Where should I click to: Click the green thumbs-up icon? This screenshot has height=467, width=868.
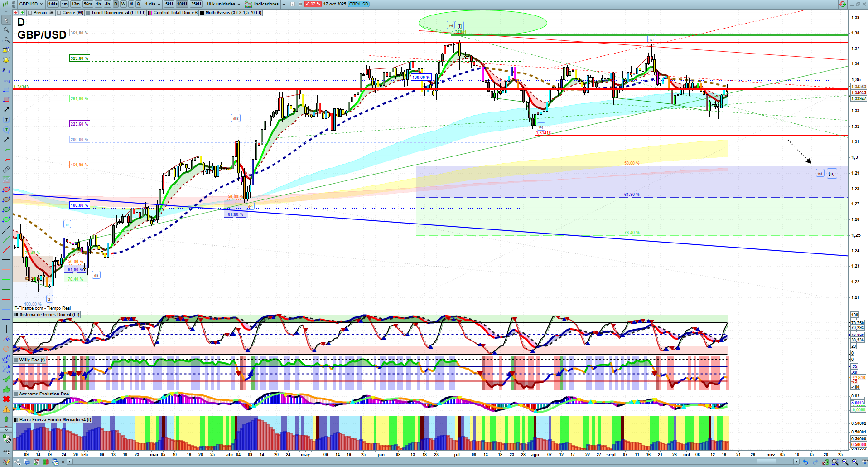click(6, 389)
